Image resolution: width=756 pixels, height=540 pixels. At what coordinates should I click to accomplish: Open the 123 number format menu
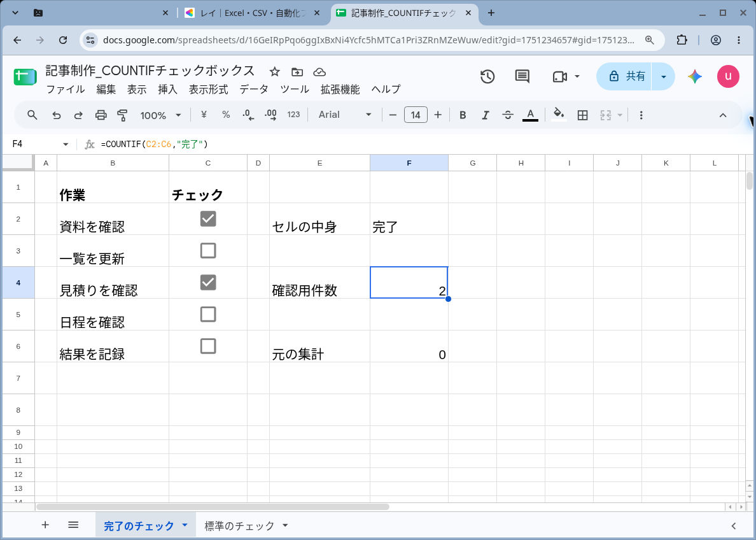[x=293, y=115]
